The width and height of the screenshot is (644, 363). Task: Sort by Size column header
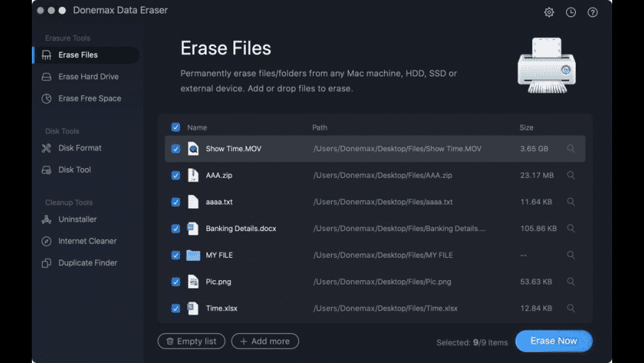click(x=526, y=127)
